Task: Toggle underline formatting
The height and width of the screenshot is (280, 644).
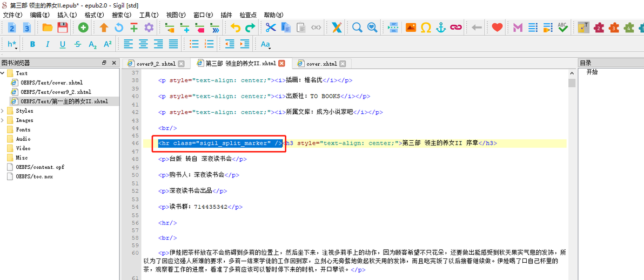Action: pos(63,44)
